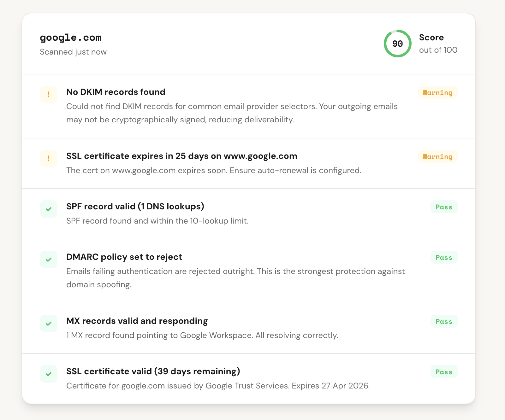
Task: Click the checkmark icon beside MX records valid
Action: [49, 324]
